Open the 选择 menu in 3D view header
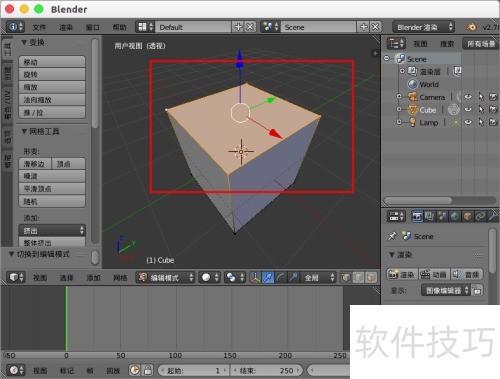This screenshot has width=500, height=379. pyautogui.click(x=66, y=277)
